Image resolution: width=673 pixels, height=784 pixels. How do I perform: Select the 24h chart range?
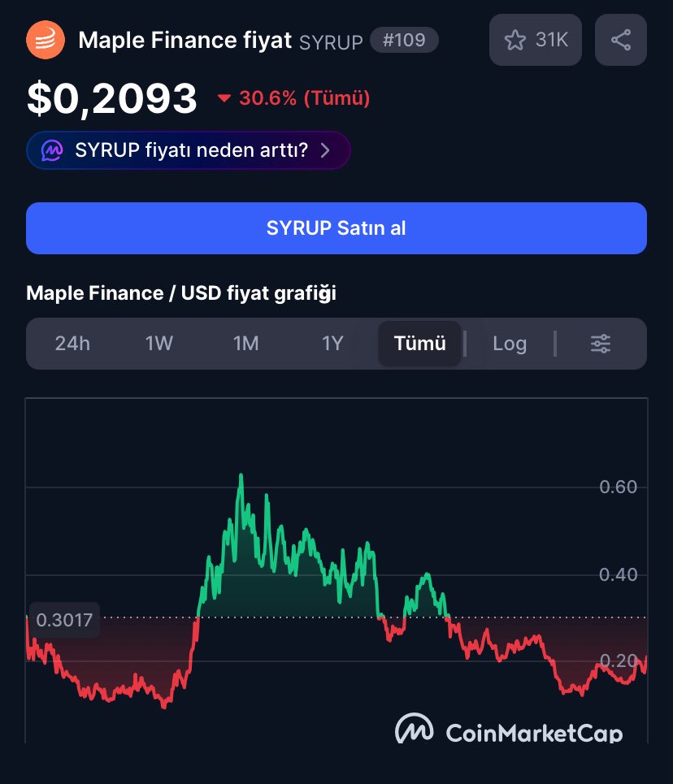coord(72,344)
